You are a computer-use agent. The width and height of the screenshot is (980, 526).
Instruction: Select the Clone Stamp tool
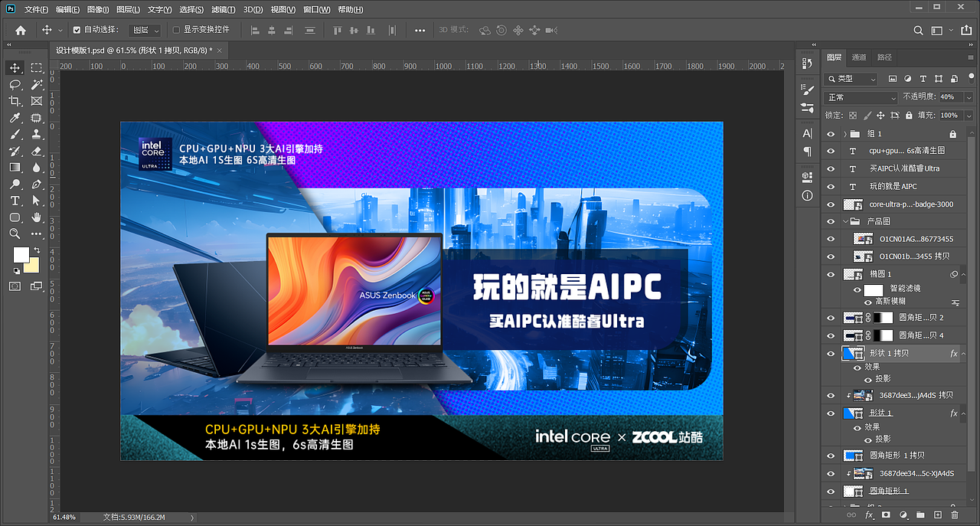coord(36,134)
